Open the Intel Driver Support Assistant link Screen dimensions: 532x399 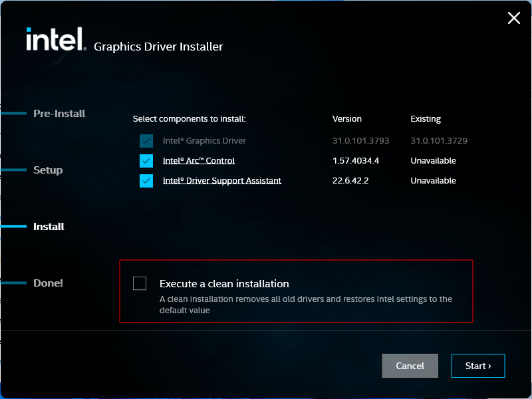[222, 180]
